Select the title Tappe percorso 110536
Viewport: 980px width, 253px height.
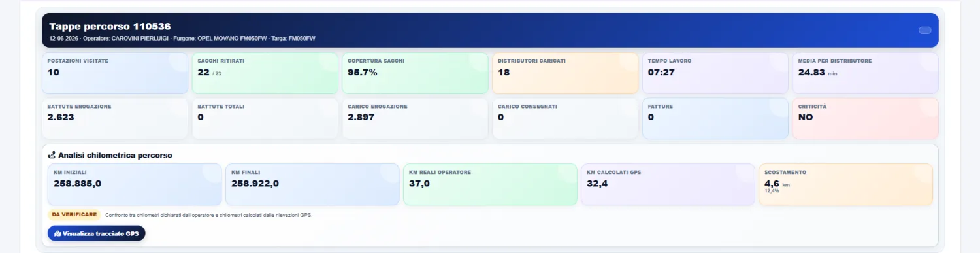click(x=110, y=27)
